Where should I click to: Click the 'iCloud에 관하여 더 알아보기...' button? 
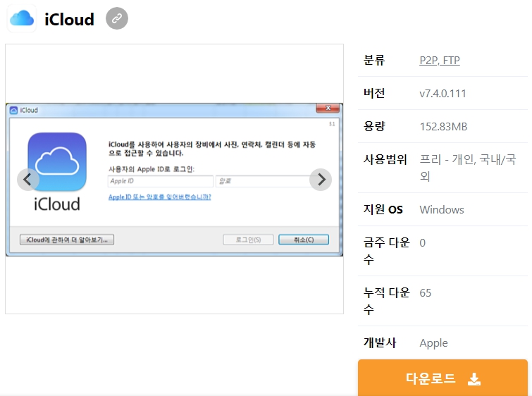67,240
